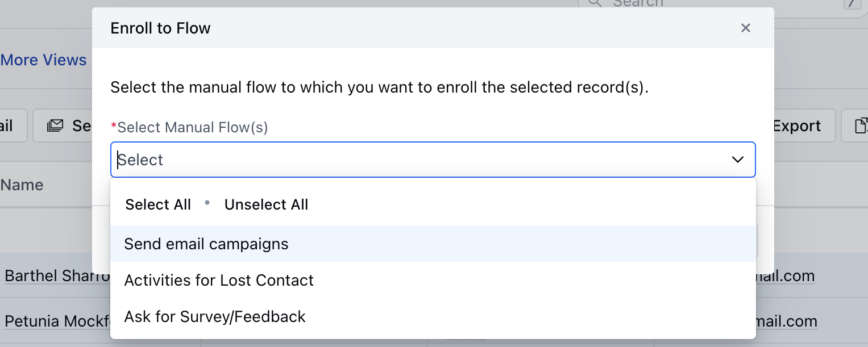This screenshot has height=347, width=868.
Task: Close the Enroll to Flow dialog
Action: (746, 28)
